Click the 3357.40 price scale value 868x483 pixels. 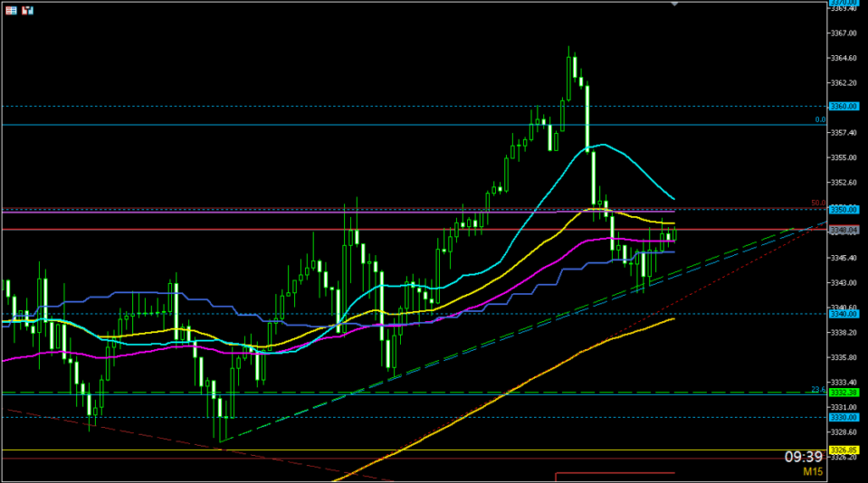[843, 133]
